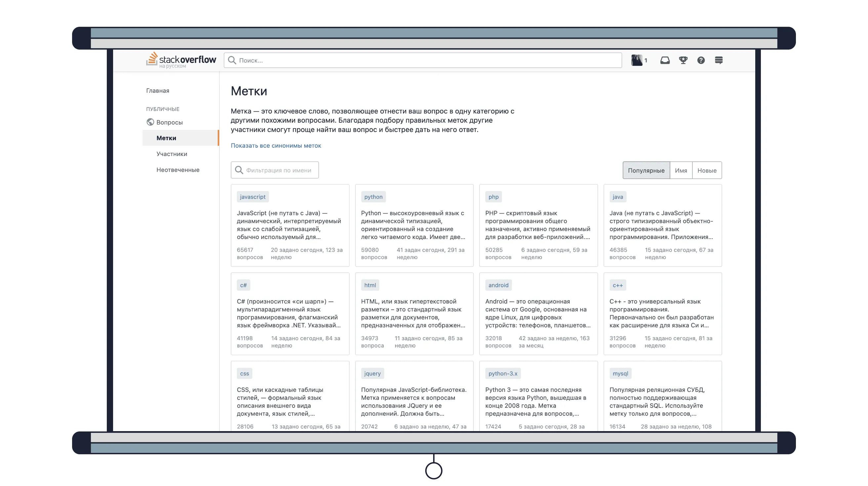Open the Stack Overflow logo home link
868x486 pixels.
coord(181,60)
